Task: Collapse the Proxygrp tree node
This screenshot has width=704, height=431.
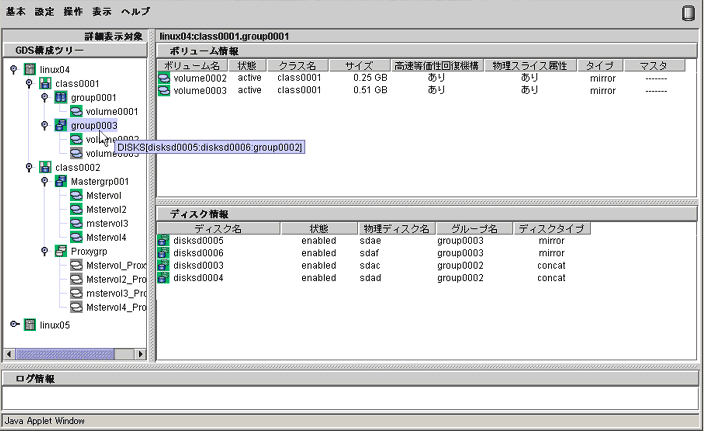Action: (x=44, y=251)
